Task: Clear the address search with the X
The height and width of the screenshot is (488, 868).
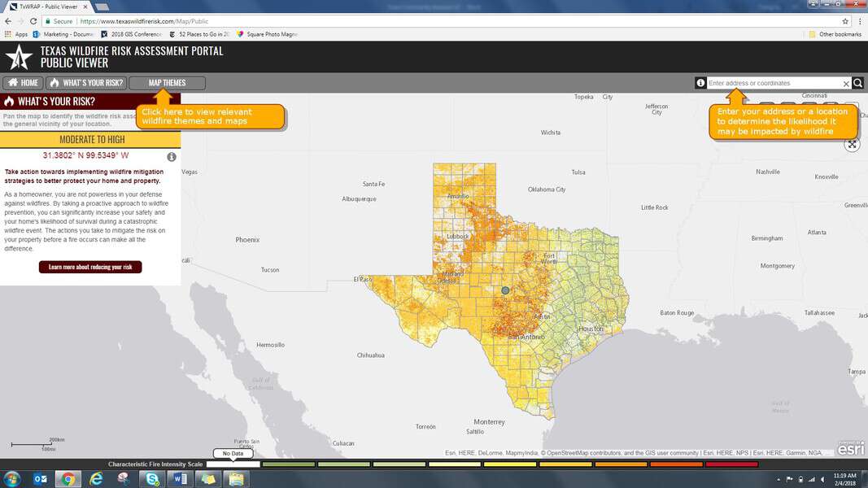Action: tap(846, 83)
